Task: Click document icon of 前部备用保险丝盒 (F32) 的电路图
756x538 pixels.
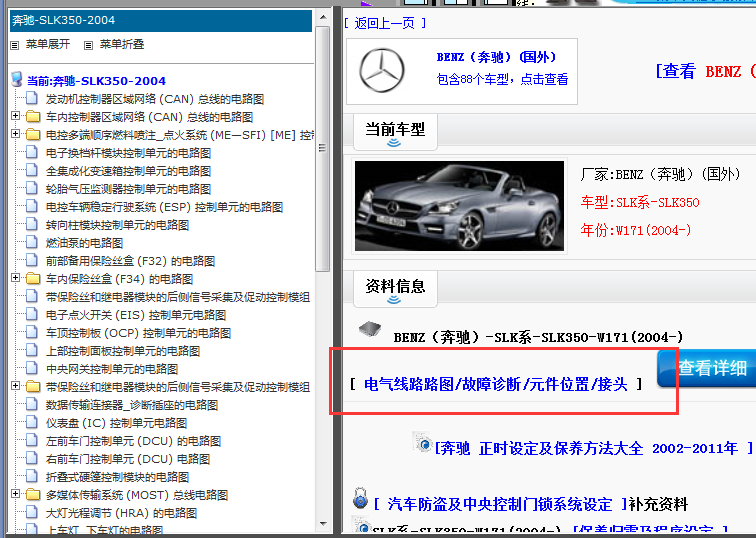Action: [x=32, y=261]
